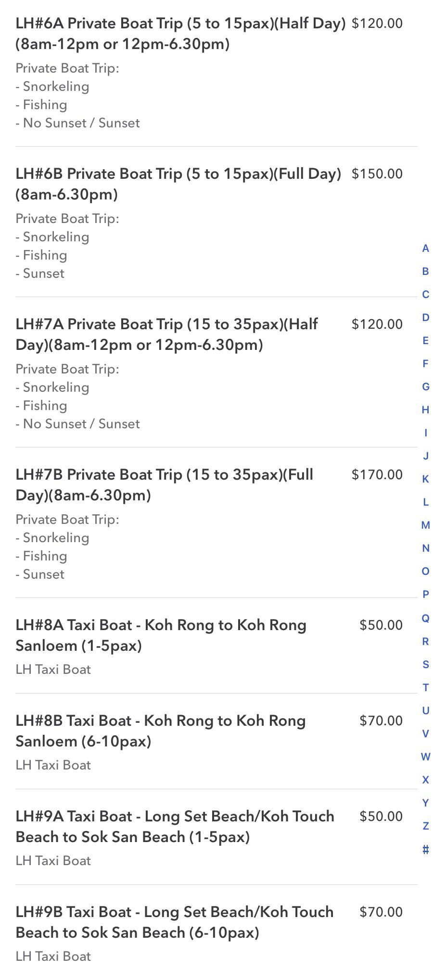Jump to letter L in index
Viewport: 433px width, 980px height.
tap(425, 502)
